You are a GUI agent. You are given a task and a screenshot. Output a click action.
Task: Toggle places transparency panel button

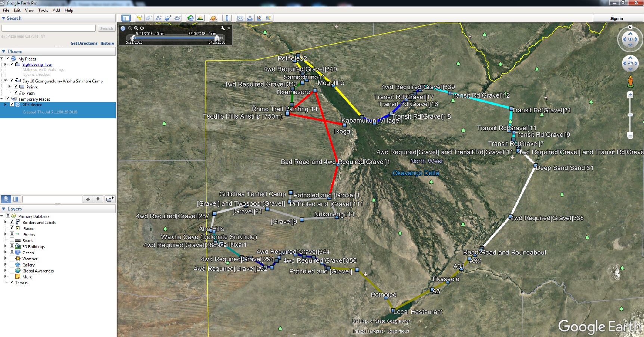click(16, 199)
